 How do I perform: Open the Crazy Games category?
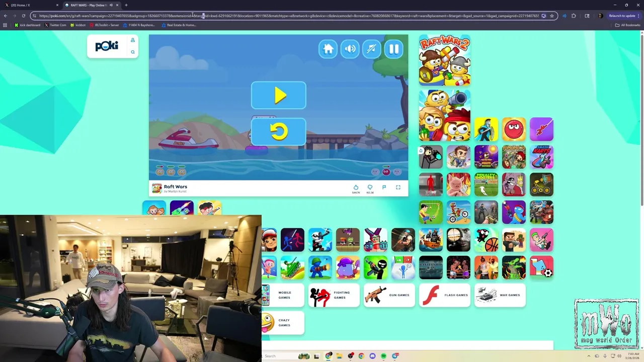point(283,323)
